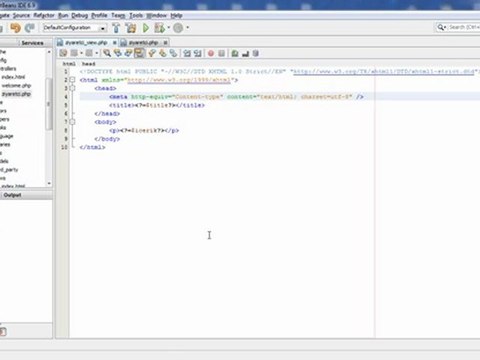The width and height of the screenshot is (480, 360).
Task: Click the Find Next Occurrence icon
Action: 128,53
